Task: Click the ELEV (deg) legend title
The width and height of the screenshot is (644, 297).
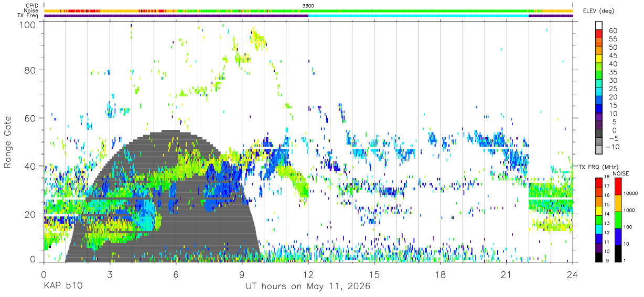Action: click(x=599, y=11)
